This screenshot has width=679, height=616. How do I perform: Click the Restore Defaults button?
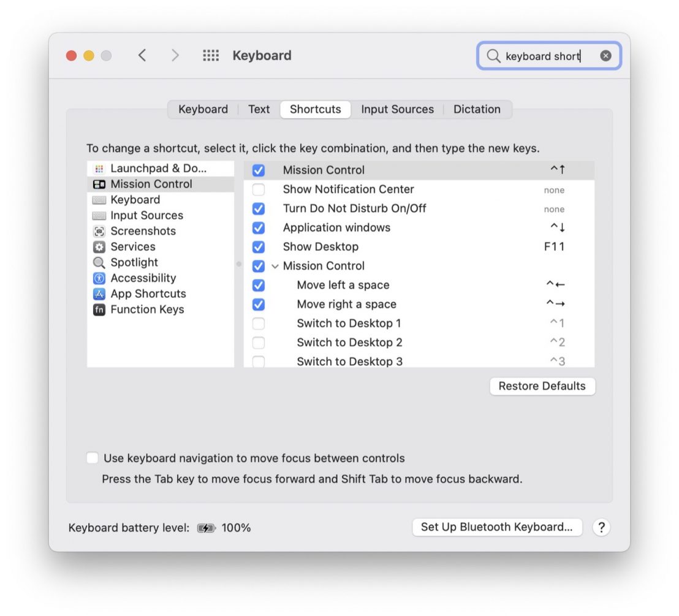coord(542,386)
